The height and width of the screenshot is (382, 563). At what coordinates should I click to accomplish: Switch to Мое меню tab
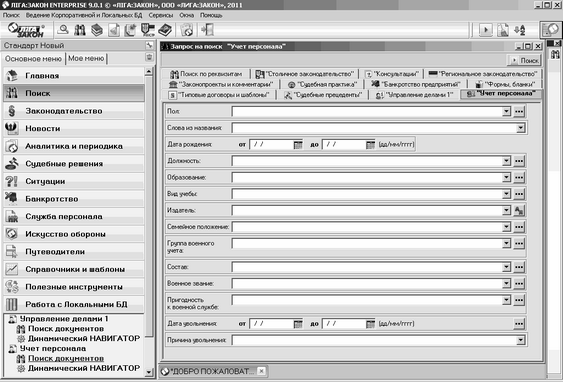click(86, 59)
